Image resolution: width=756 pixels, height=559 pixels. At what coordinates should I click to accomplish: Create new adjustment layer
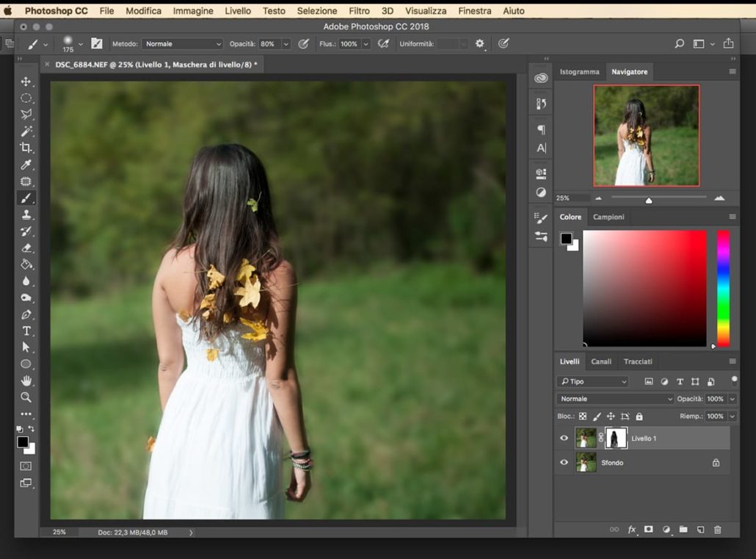tap(666, 530)
